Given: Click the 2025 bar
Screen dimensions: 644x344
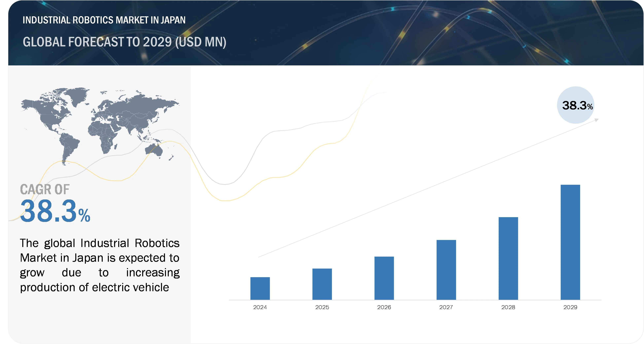Looking at the screenshot, I should pos(322,284).
